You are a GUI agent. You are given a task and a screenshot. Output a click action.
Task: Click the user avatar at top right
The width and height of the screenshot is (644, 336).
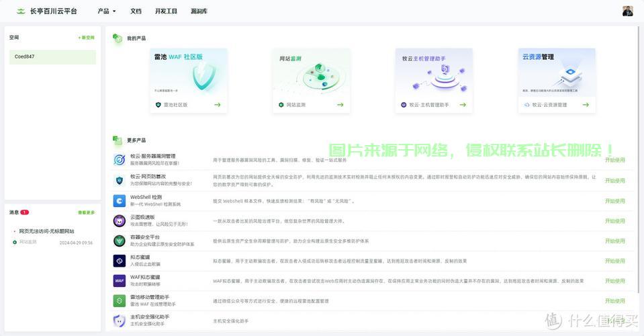[x=628, y=11]
